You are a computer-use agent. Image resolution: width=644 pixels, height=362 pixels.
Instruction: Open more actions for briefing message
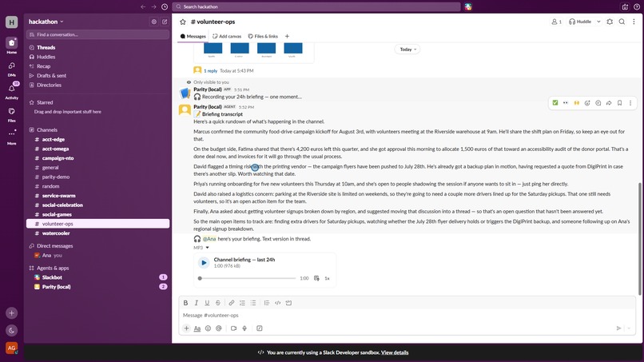(630, 103)
